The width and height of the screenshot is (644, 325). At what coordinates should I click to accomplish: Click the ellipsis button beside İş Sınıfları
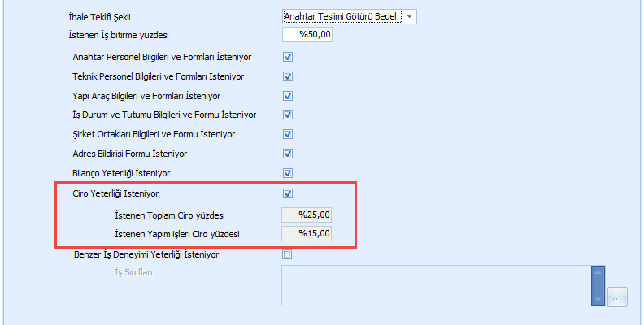pos(617,298)
